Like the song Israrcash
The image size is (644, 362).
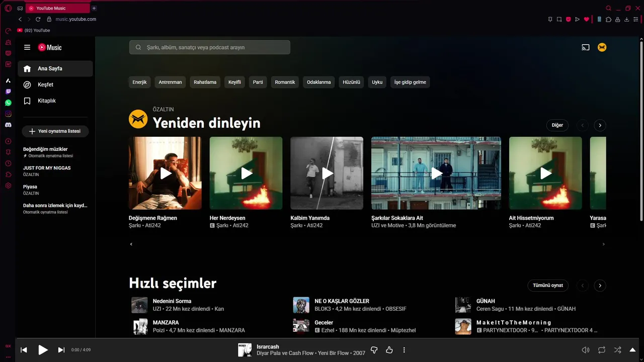[x=389, y=350]
